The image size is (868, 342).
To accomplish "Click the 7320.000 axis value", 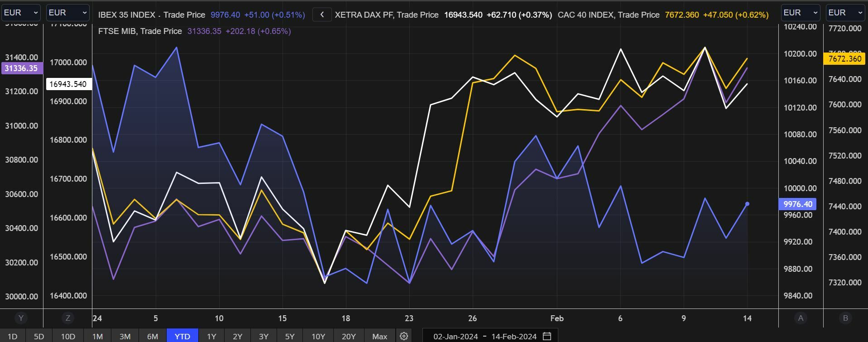I will click(x=844, y=283).
